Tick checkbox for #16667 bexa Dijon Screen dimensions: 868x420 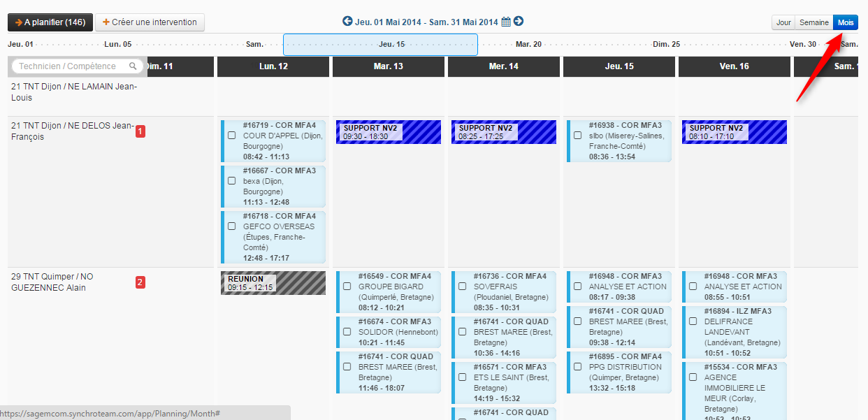231,181
